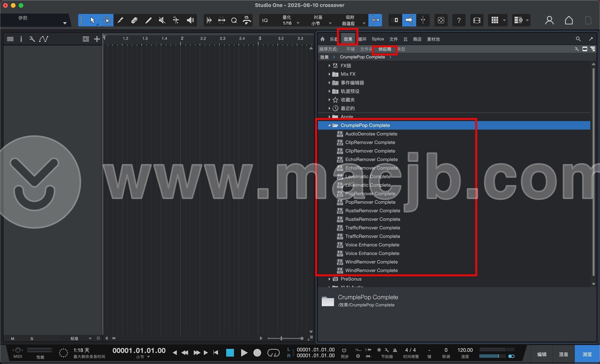Click the Record button
This screenshot has width=600, height=364.
[257, 353]
